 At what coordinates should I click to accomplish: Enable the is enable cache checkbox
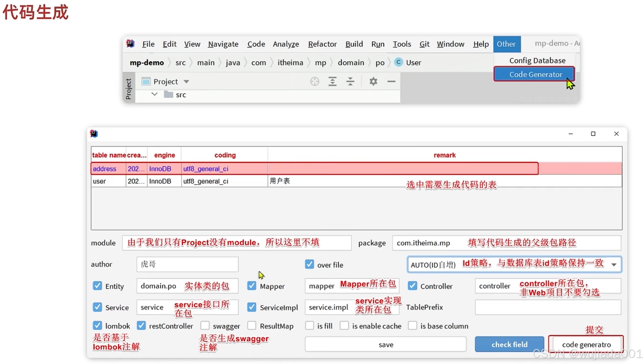point(344,326)
